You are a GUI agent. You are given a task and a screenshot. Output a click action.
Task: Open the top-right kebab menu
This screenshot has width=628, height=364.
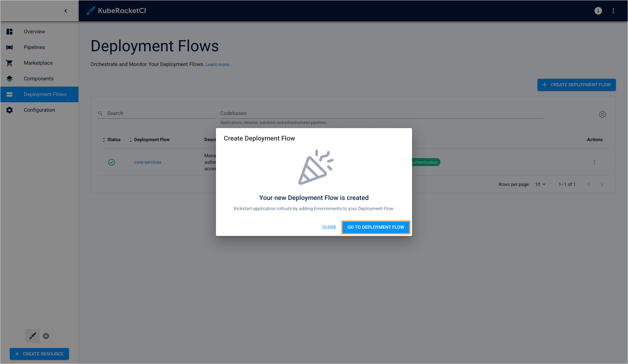[613, 11]
